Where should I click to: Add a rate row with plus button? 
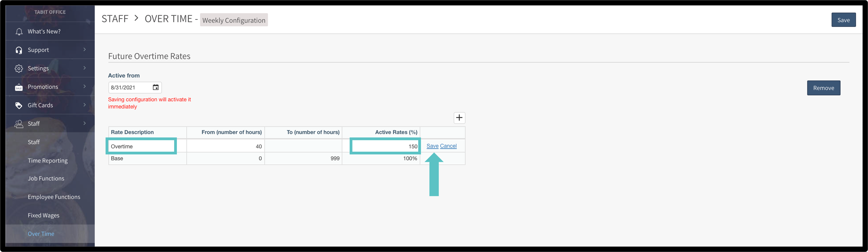[459, 118]
